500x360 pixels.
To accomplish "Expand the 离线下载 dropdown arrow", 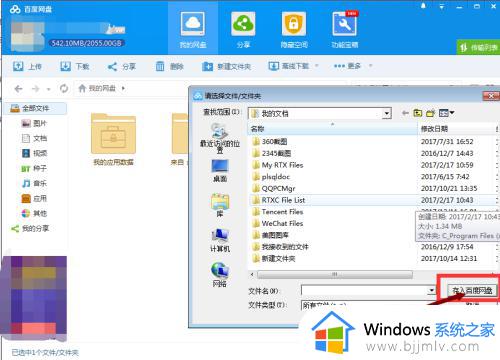I will click(316, 66).
